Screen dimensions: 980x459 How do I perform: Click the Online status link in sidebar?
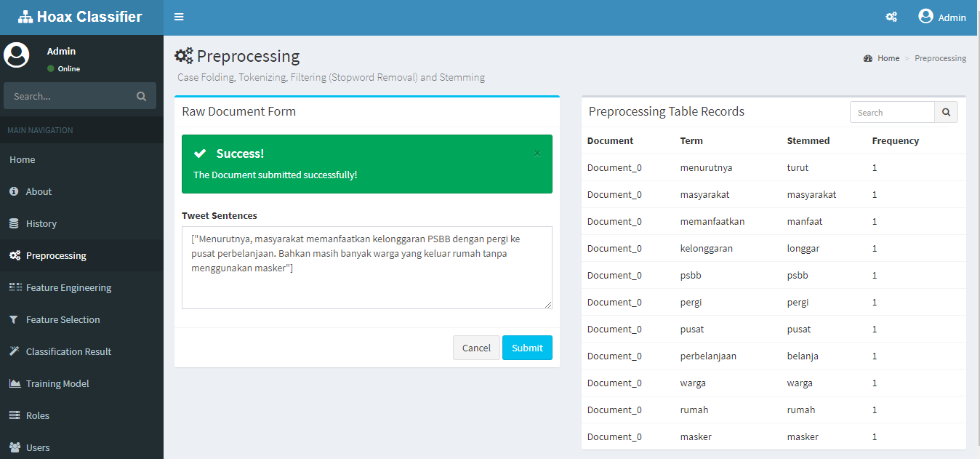tap(64, 68)
